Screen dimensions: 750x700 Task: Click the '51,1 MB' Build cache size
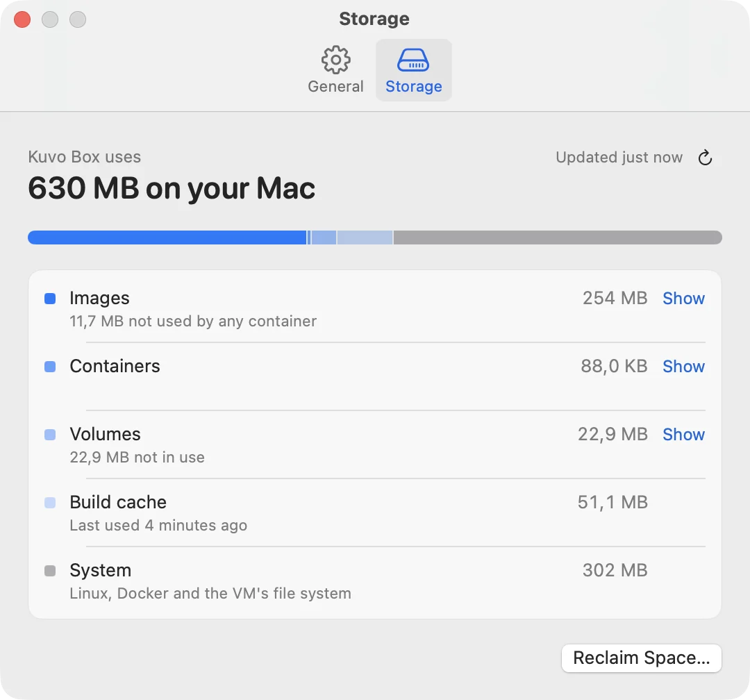(612, 502)
